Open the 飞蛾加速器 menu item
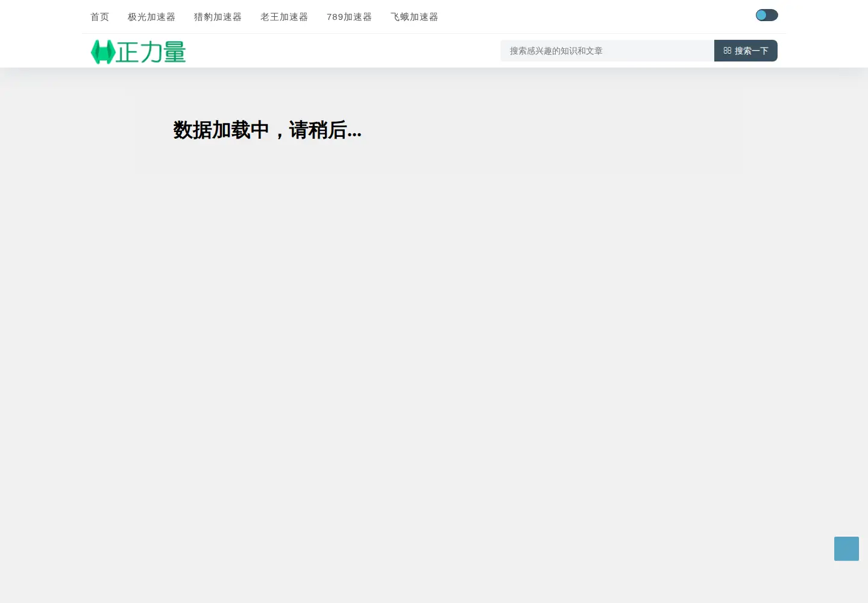This screenshot has height=603, width=868. click(414, 17)
